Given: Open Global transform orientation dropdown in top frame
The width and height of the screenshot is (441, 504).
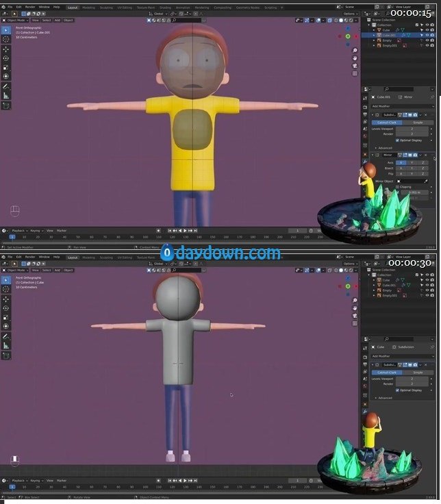Looking at the screenshot, I should coord(158,14).
